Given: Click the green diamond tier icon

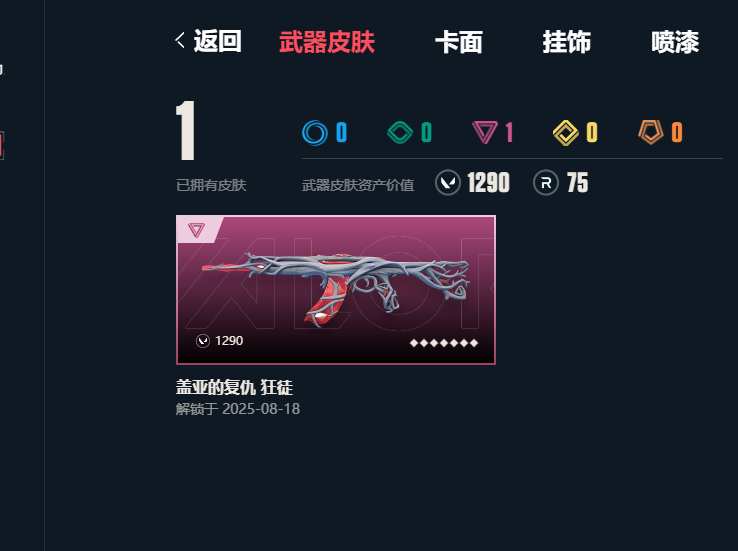Looking at the screenshot, I should coord(400,132).
